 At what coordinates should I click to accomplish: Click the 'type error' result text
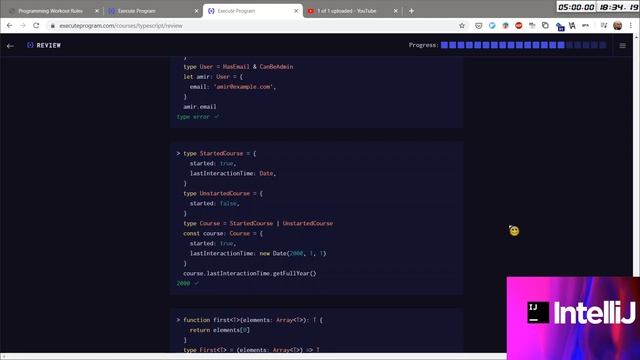(193, 117)
